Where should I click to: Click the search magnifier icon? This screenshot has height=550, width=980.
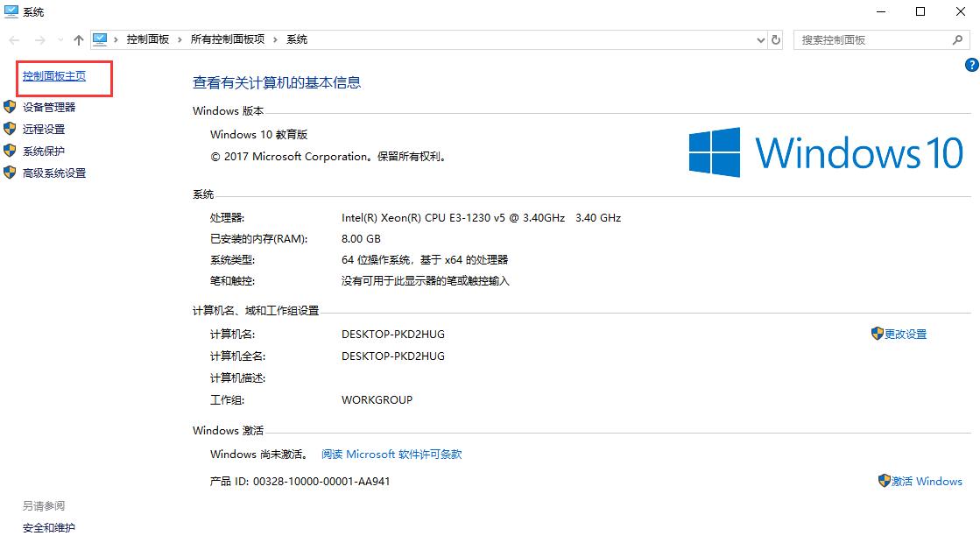957,40
